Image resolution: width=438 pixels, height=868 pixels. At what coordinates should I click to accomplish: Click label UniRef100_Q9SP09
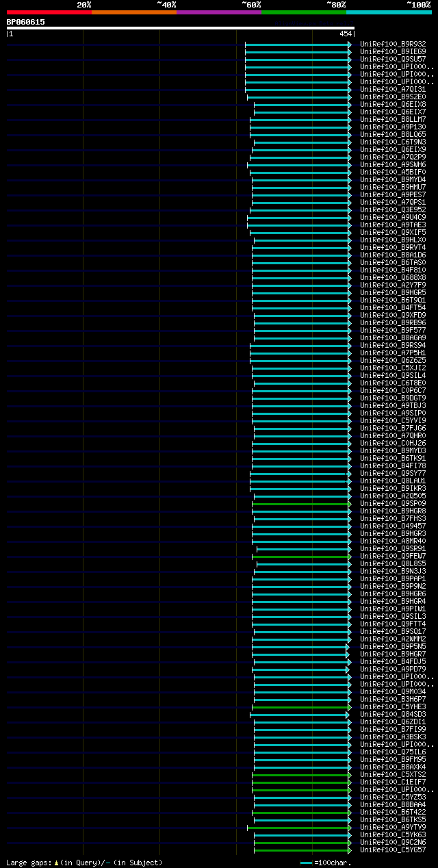393,503
